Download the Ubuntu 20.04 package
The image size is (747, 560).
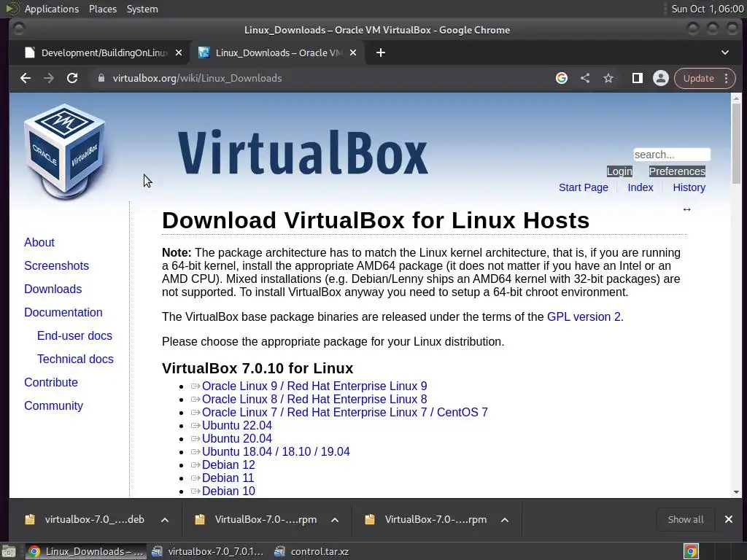tap(237, 438)
